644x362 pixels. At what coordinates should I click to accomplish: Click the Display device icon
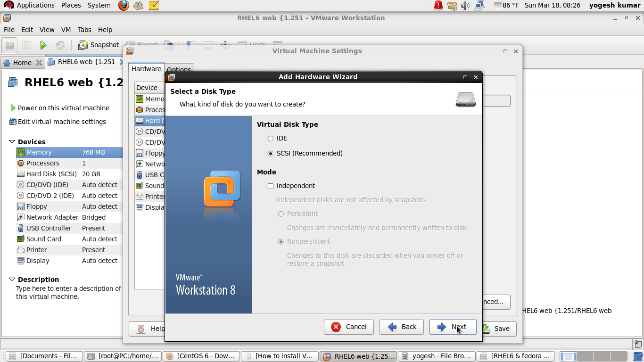21,261
